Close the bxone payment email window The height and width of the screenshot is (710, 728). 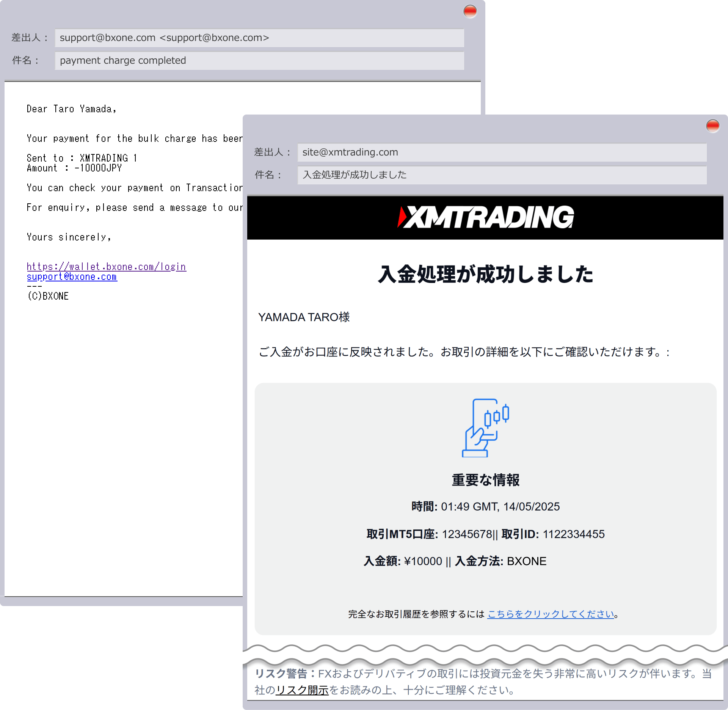470,11
